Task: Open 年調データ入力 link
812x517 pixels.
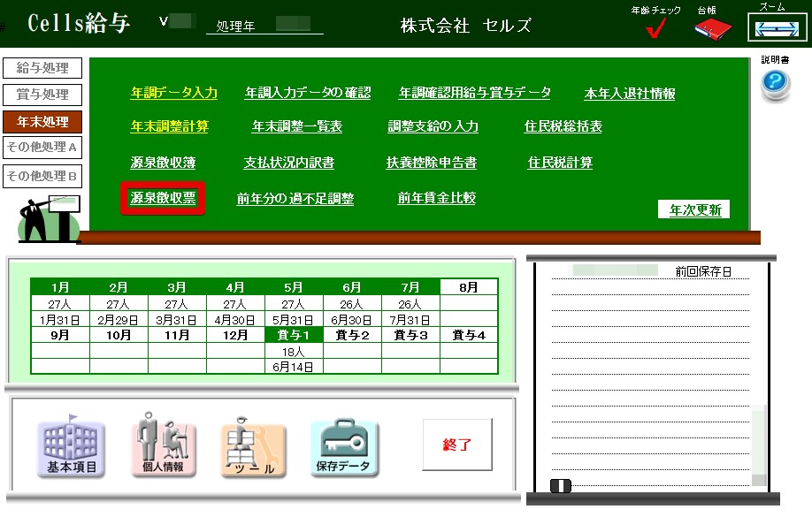Action: click(x=173, y=93)
